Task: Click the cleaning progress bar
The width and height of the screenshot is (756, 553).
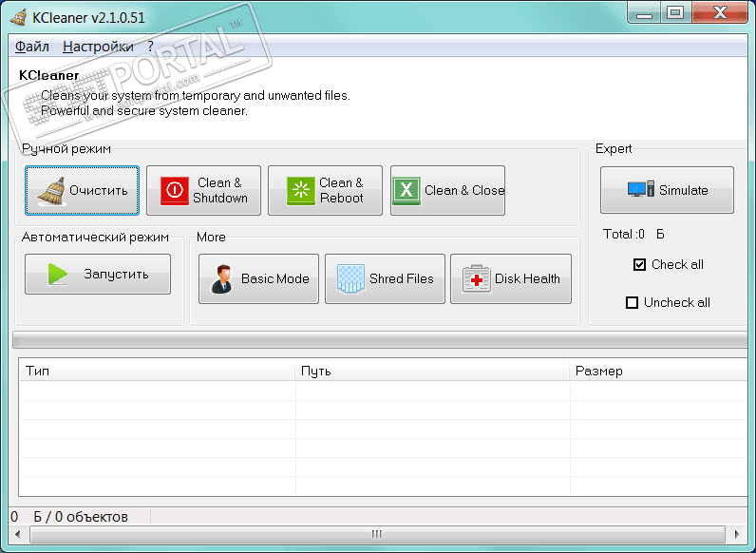Action: point(380,340)
